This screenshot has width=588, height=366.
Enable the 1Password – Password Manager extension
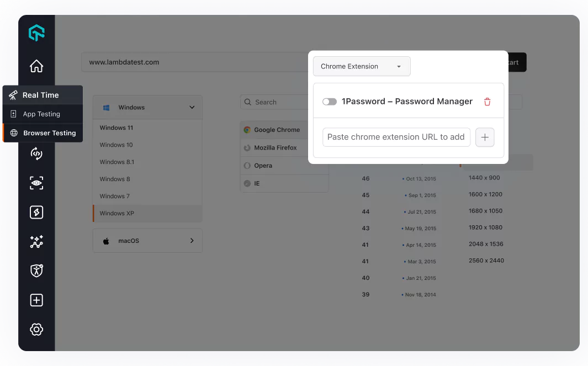[x=330, y=101]
